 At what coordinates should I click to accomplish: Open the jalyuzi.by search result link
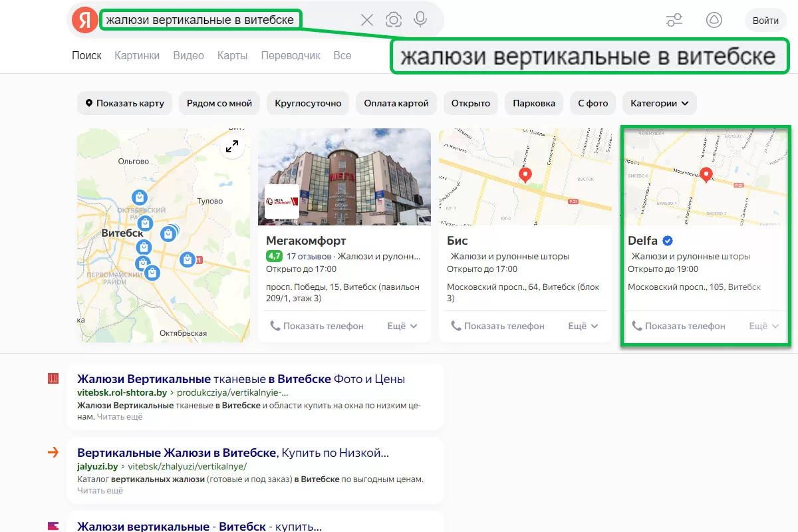(233, 453)
